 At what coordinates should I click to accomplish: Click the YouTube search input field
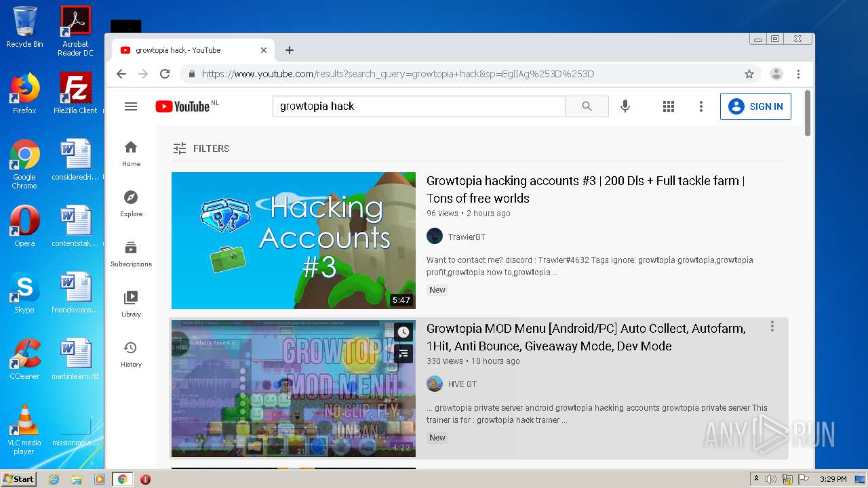click(x=419, y=106)
